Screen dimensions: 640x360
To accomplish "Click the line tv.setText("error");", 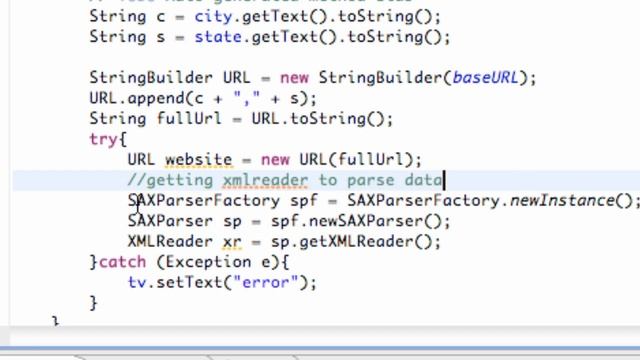I will coord(222,282).
